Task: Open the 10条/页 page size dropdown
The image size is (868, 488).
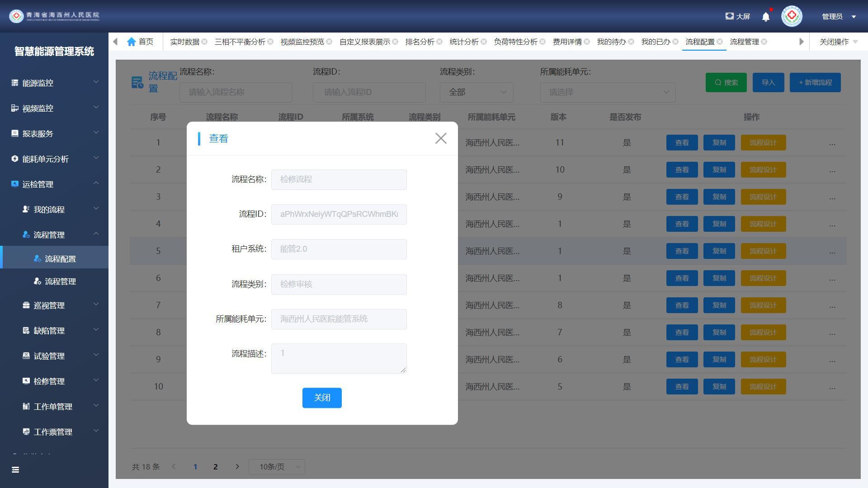Action: click(x=277, y=467)
